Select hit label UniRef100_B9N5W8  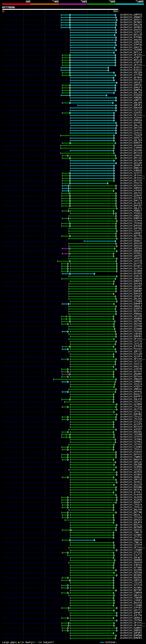(131, 636)
